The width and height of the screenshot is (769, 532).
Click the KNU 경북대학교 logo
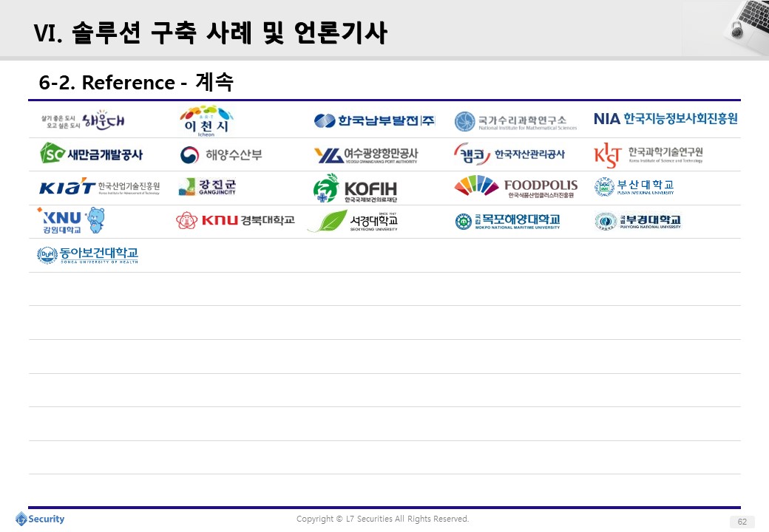pos(235,220)
